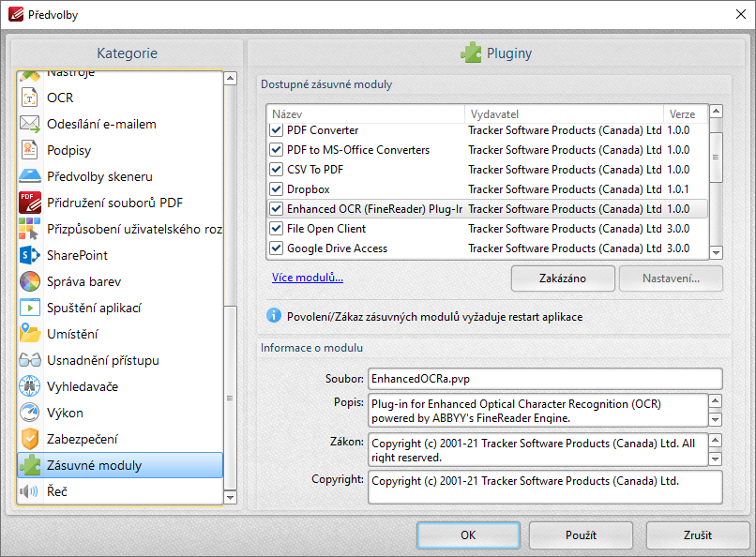756x557 pixels.
Task: Uncheck the Google Drive Access checkbox
Action: 276,248
